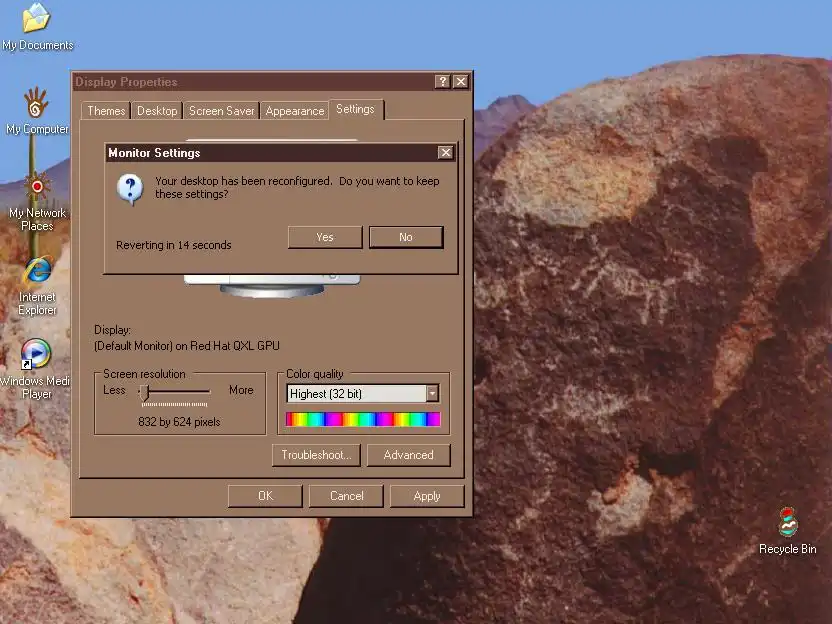Click the question mark icon in Monitor Settings
This screenshot has height=624, width=832.
click(x=130, y=189)
